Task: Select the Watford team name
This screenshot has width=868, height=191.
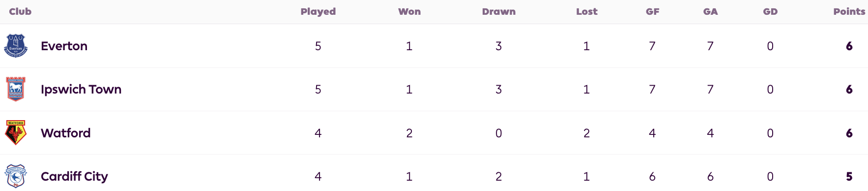Action: pos(66,133)
